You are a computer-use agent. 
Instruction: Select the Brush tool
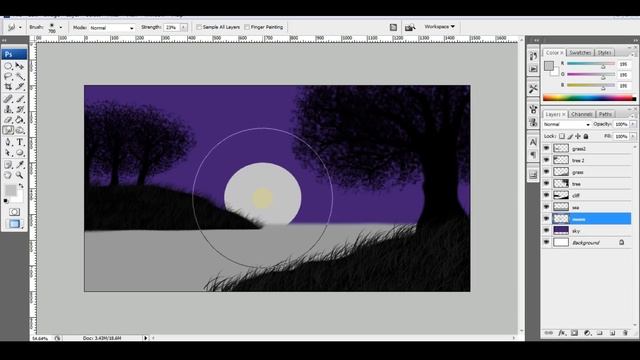(x=20, y=99)
